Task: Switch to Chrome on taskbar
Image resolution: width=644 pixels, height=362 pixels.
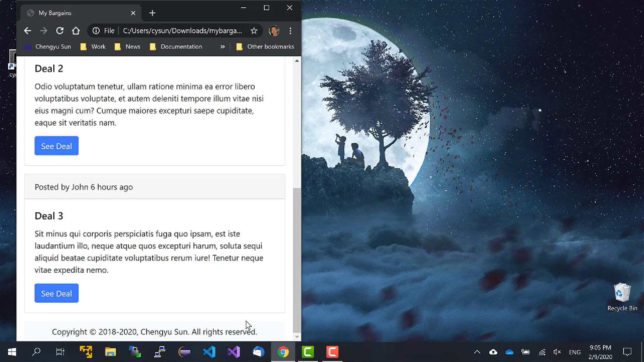Action: 283,352
